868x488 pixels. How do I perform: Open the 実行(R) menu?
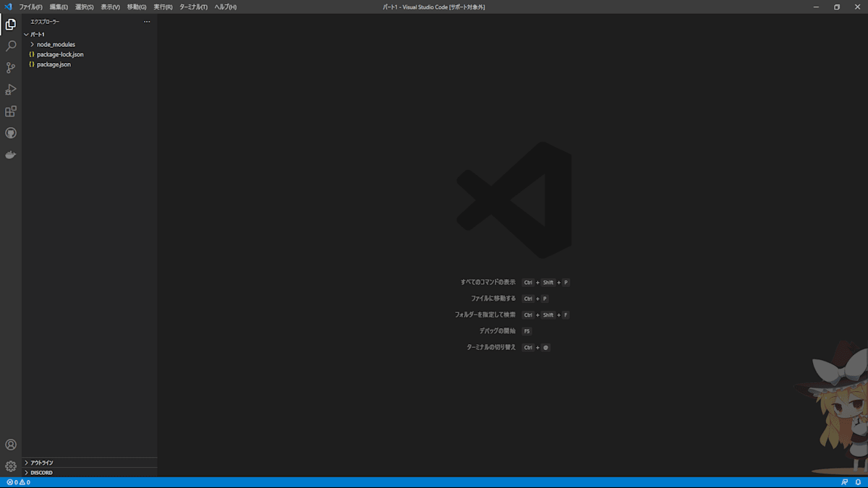click(163, 7)
